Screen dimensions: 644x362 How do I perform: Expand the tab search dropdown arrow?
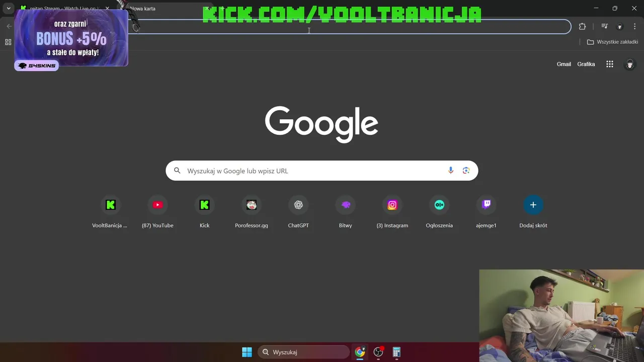(x=9, y=9)
